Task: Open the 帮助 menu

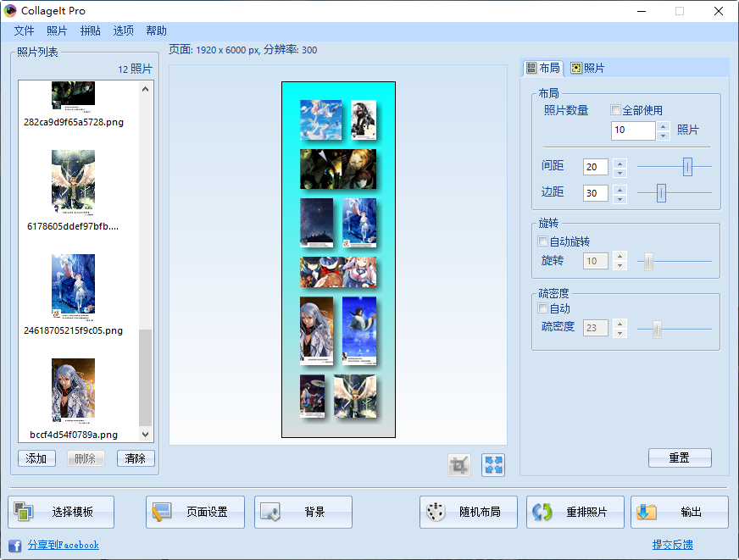Action: click(x=156, y=31)
